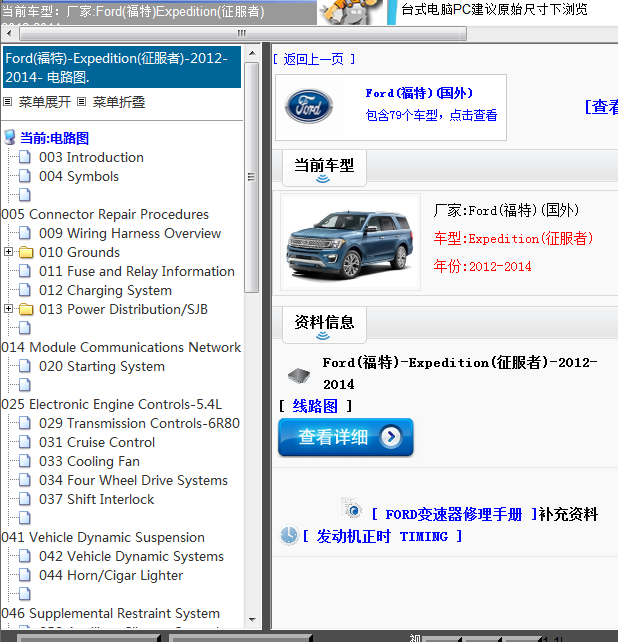Click the 资料信息 tab header

pyautogui.click(x=324, y=325)
